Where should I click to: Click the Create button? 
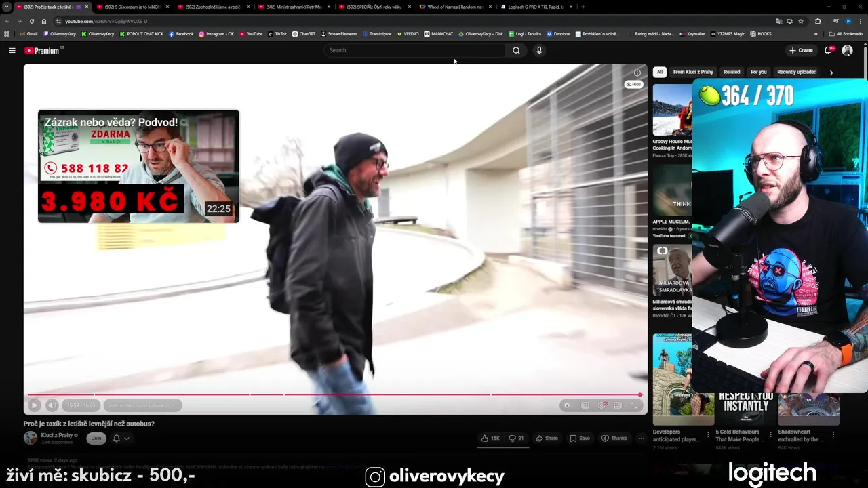801,50
